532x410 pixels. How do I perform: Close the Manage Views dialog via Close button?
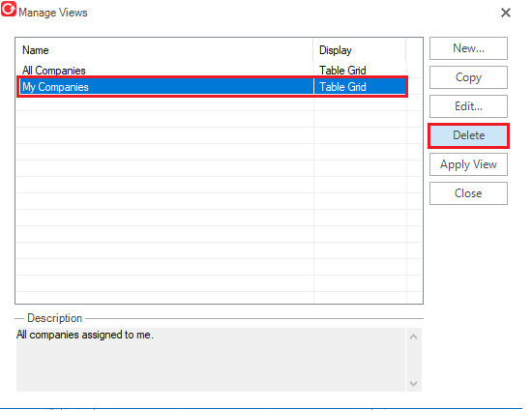(x=468, y=193)
